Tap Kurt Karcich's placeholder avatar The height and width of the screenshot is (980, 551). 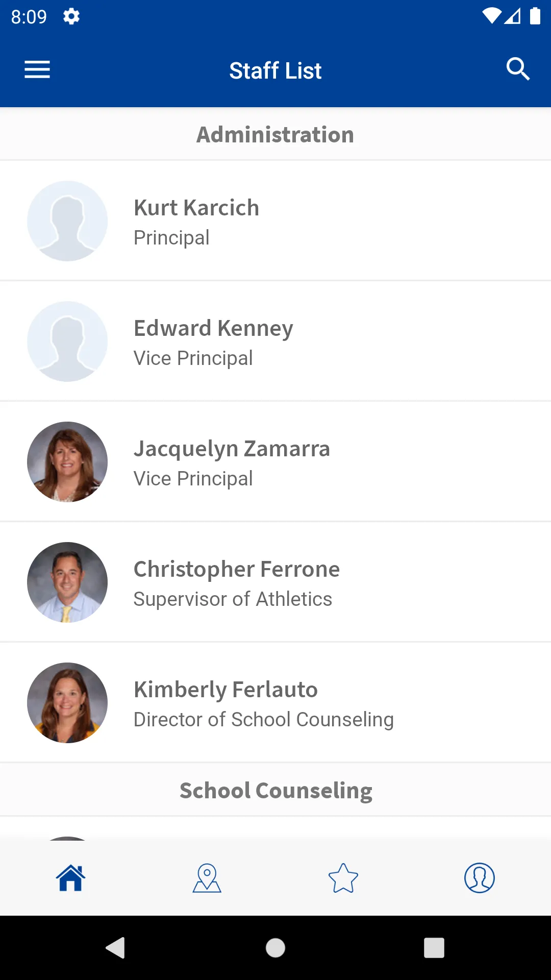point(67,220)
